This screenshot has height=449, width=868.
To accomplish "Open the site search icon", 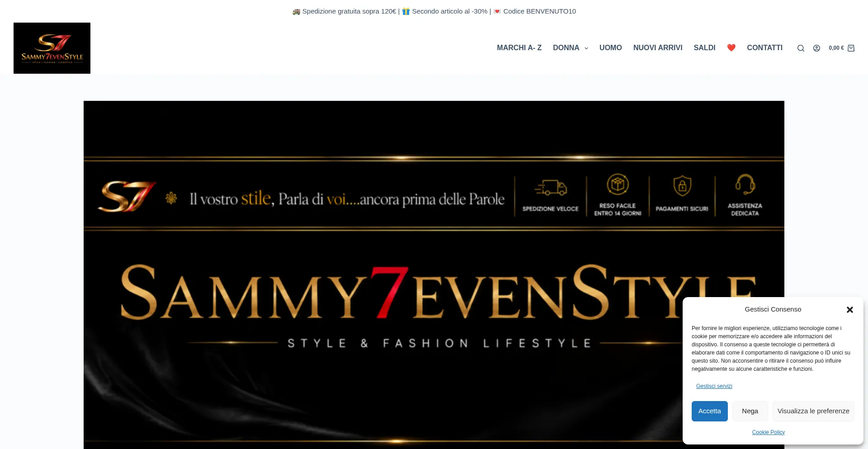I will pyautogui.click(x=801, y=48).
